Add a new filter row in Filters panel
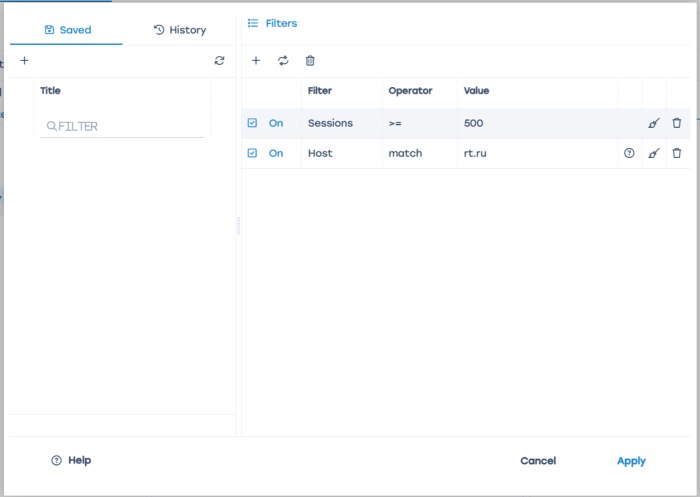Image resolution: width=700 pixels, height=497 pixels. [256, 61]
